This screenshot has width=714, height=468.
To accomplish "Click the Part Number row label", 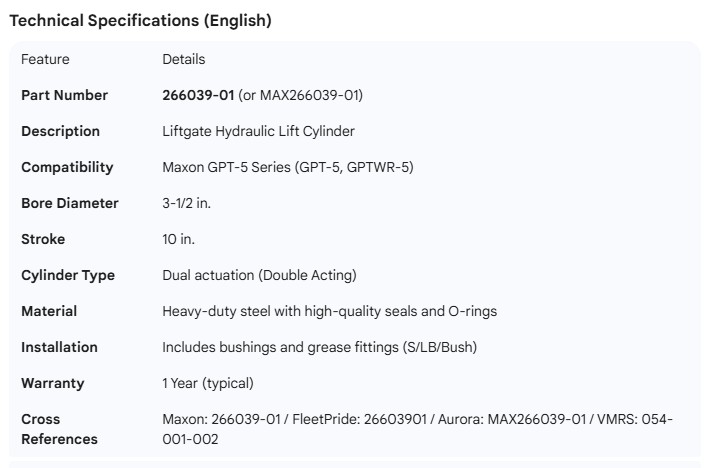I will [64, 95].
